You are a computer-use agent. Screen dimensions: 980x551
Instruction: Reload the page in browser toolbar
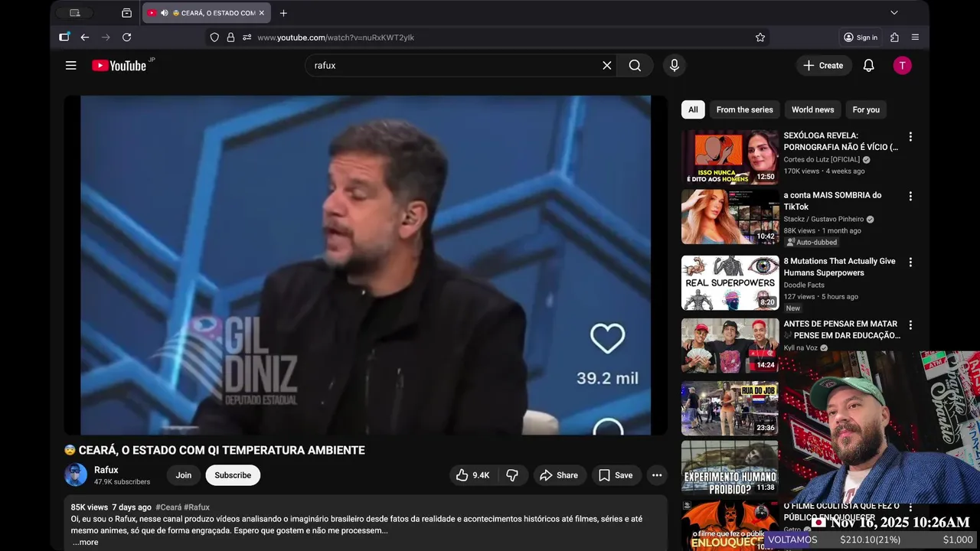[x=126, y=37]
